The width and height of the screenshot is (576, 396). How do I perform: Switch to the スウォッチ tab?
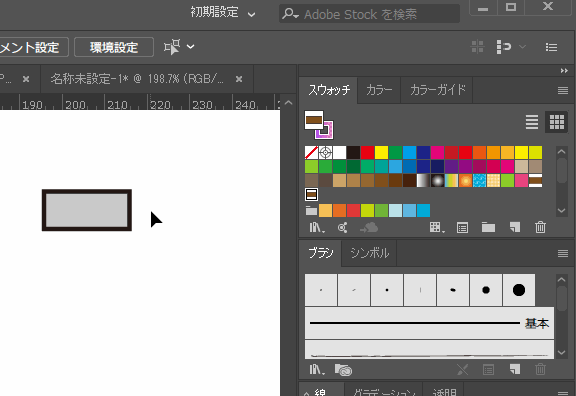point(329,90)
